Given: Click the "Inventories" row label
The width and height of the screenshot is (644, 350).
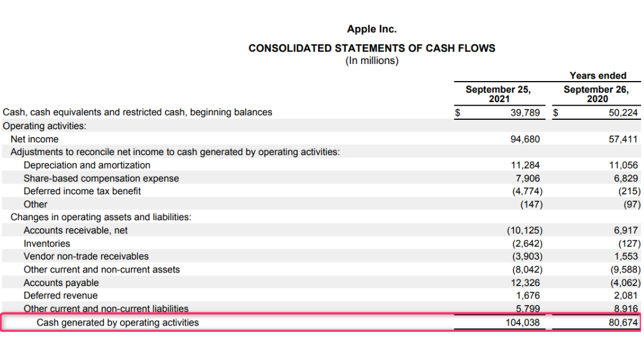Looking at the screenshot, I should click(47, 244).
